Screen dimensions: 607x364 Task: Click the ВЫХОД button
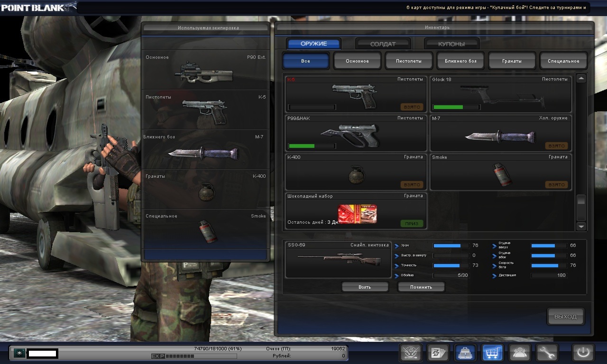[565, 317]
